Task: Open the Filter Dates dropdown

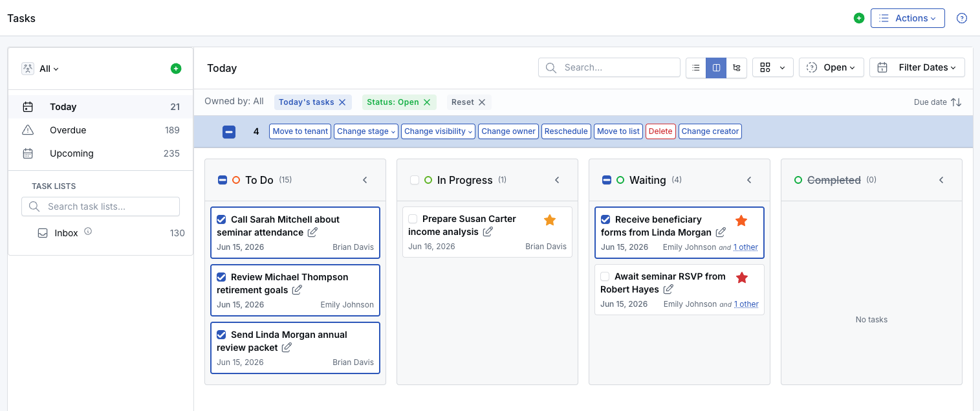Action: tap(917, 67)
